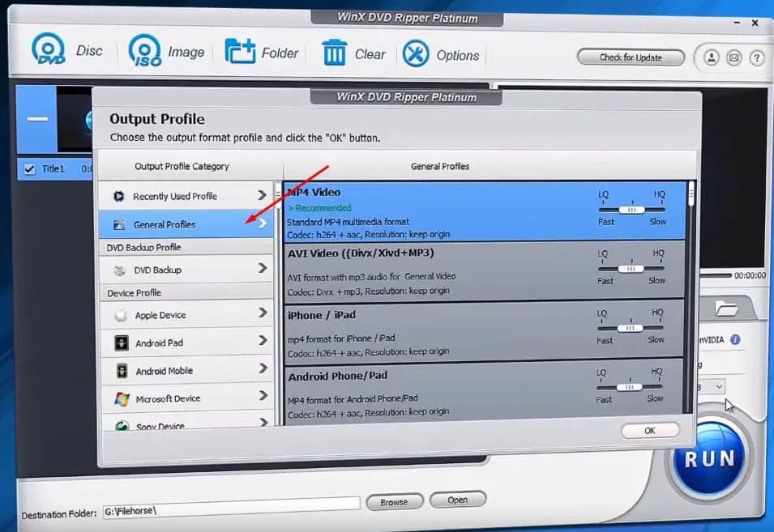Adjust iPhone / iPad quality slider
This screenshot has width=774, height=532.
pyautogui.click(x=630, y=328)
